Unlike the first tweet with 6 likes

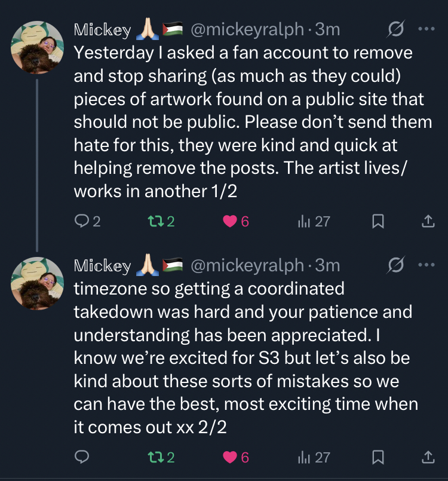pos(230,222)
